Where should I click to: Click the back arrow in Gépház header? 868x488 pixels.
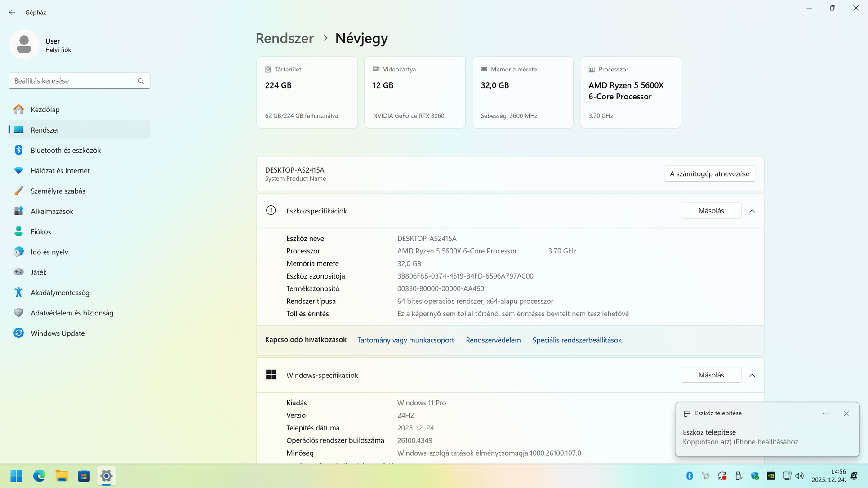(x=12, y=12)
